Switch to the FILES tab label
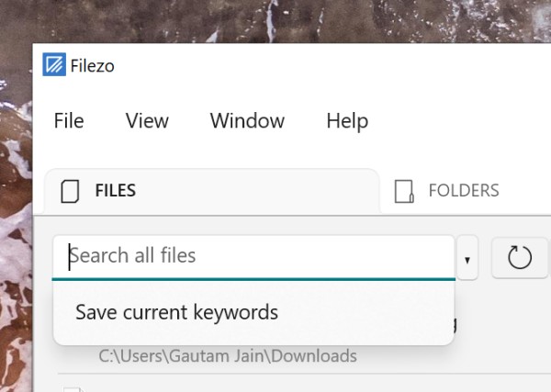 (x=116, y=191)
